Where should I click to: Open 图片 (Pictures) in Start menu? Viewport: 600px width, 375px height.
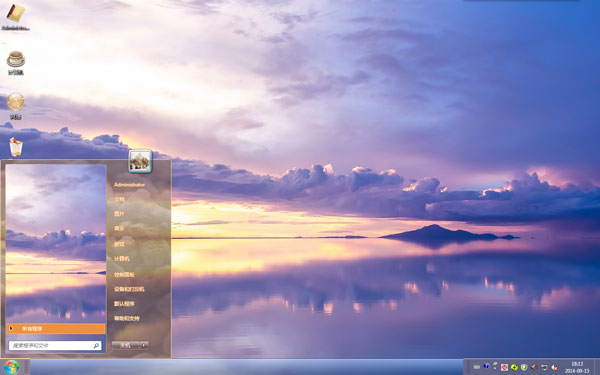pos(119,214)
